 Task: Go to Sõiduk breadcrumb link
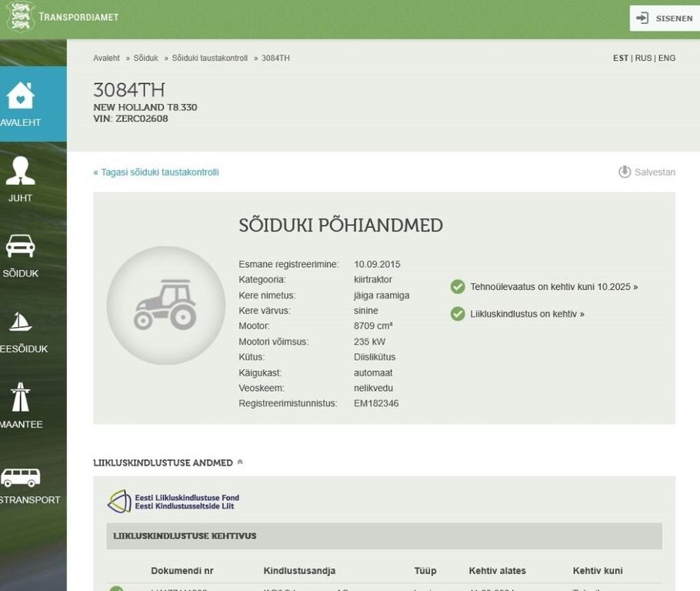[x=145, y=58]
